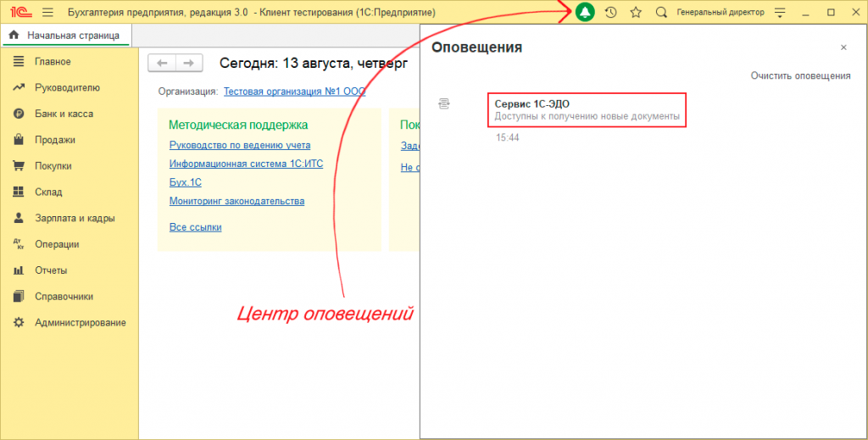Open Мониторинг законодательства link
This screenshot has height=440, width=868.
(x=237, y=201)
